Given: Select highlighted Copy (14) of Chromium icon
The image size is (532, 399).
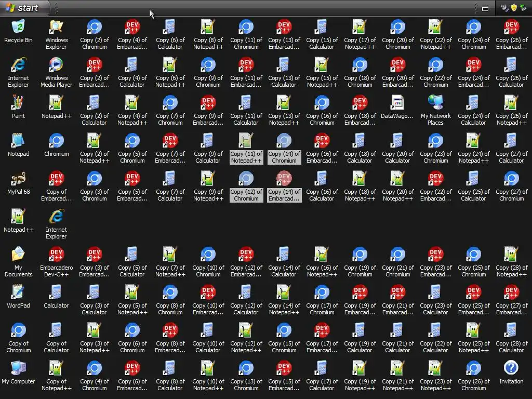Looking at the screenshot, I should 284,149.
